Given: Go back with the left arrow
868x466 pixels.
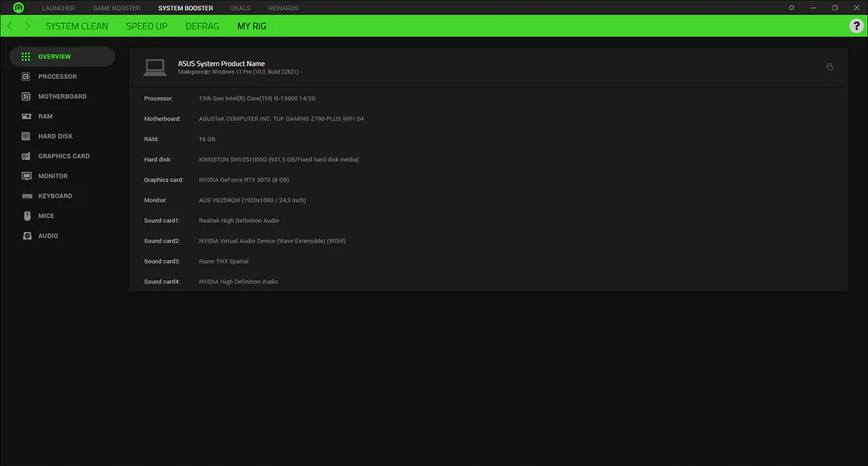Looking at the screenshot, I should click(9, 26).
